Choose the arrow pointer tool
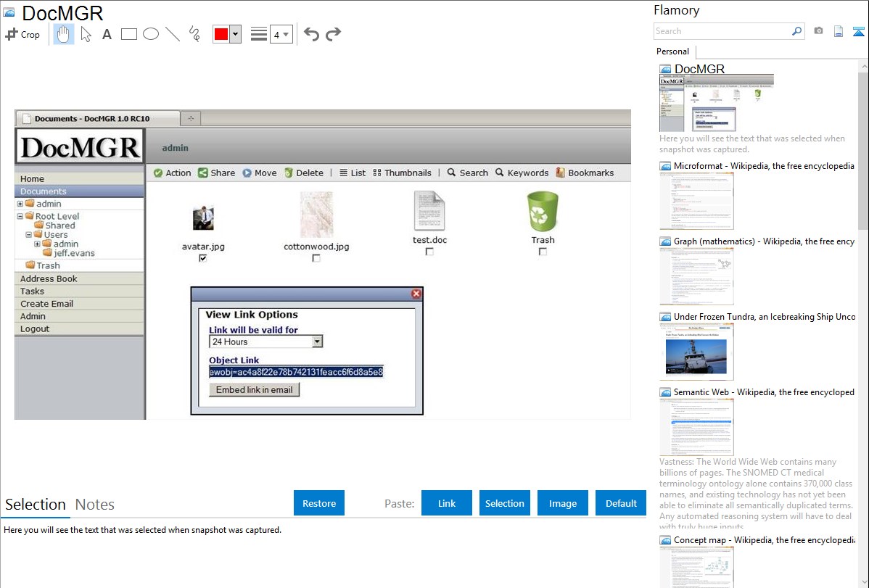The width and height of the screenshot is (869, 588). point(86,34)
